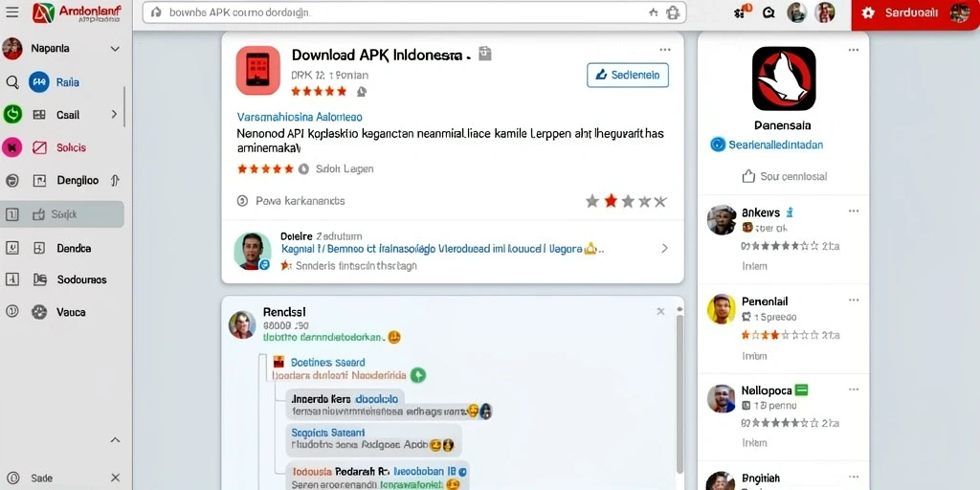Open the Varsmahiosina Aalonteao link
The height and width of the screenshot is (490, 980).
point(300,117)
